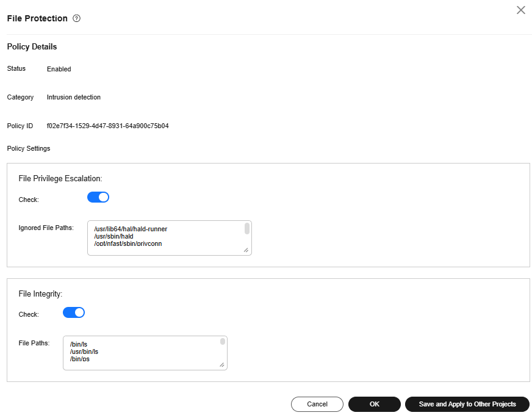Click the /bin/ls path entry

78,344
